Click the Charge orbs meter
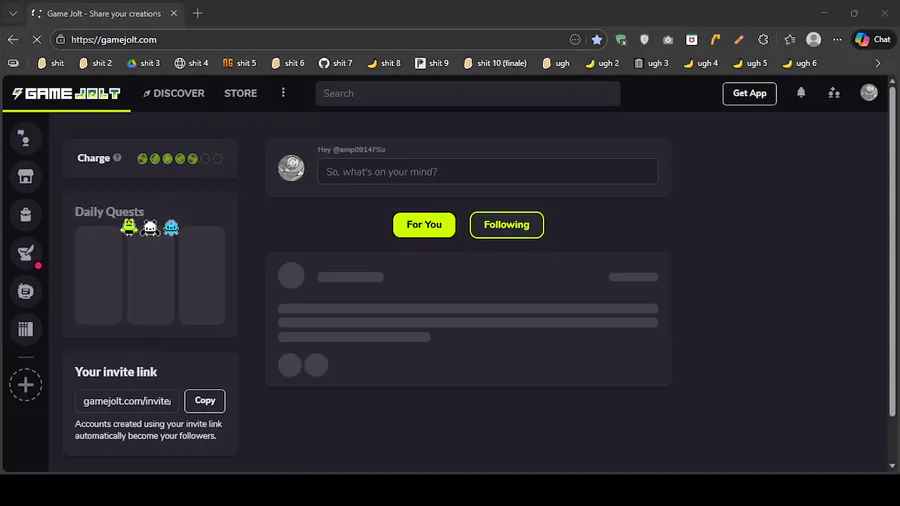900x506 pixels. tap(180, 159)
